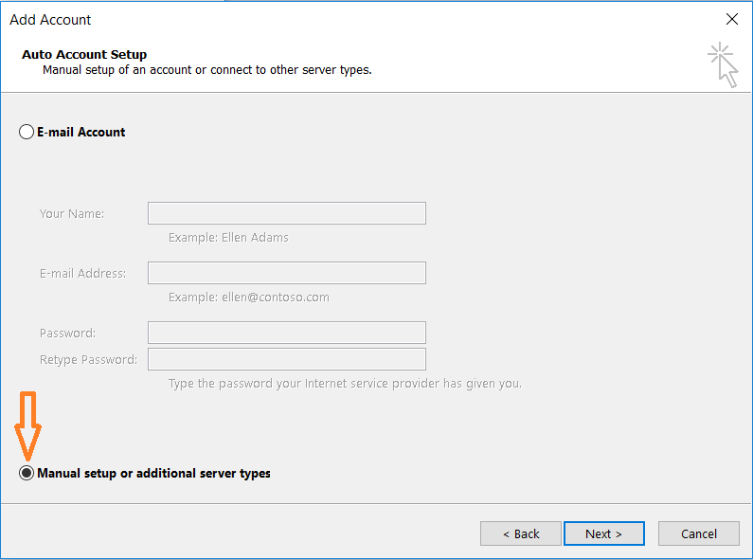Viewport: 753px width, 560px height.
Task: Click the Auto Account Setup heading
Action: point(84,54)
